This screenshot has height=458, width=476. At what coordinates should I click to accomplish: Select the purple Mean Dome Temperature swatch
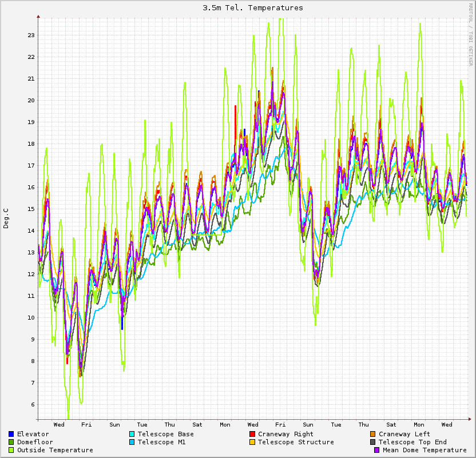pyautogui.click(x=377, y=450)
